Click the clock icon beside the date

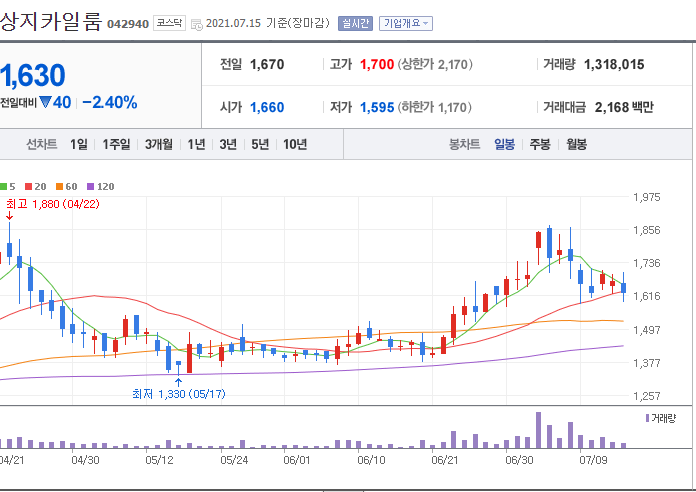pyautogui.click(x=197, y=25)
